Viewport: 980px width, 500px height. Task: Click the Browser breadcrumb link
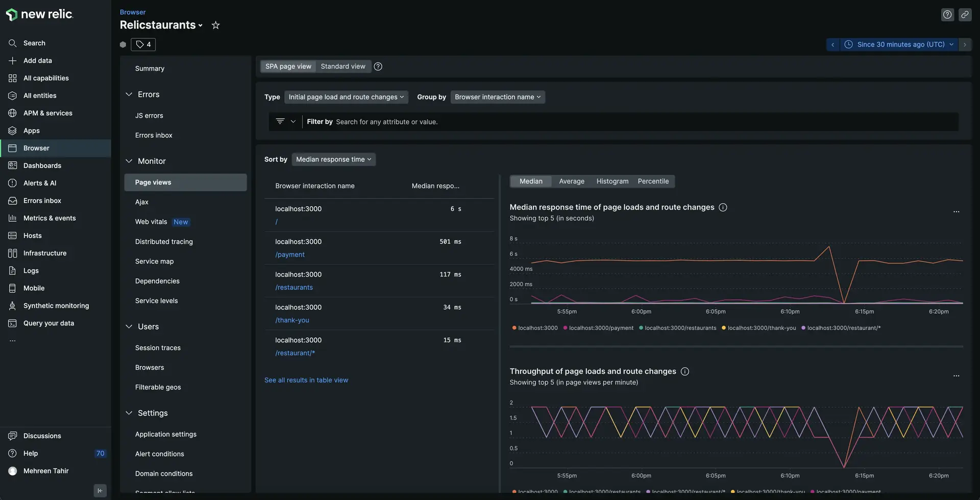click(133, 12)
